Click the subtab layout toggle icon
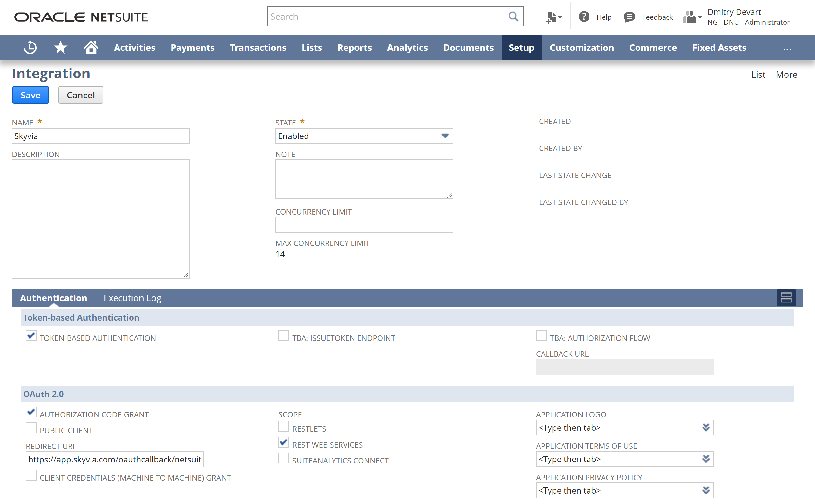The width and height of the screenshot is (815, 504). 786,297
